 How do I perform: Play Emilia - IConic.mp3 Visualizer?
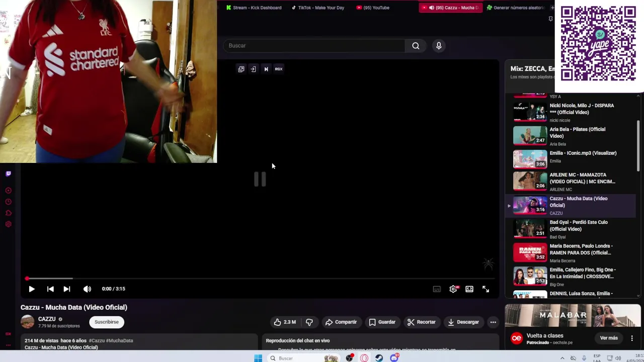pos(571,159)
